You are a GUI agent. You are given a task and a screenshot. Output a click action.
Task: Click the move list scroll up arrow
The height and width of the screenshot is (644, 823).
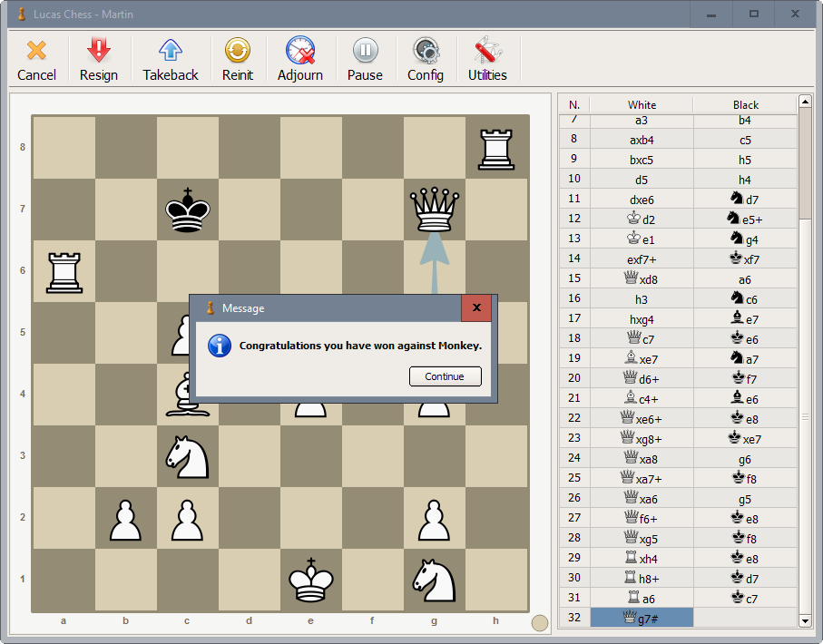pos(805,101)
